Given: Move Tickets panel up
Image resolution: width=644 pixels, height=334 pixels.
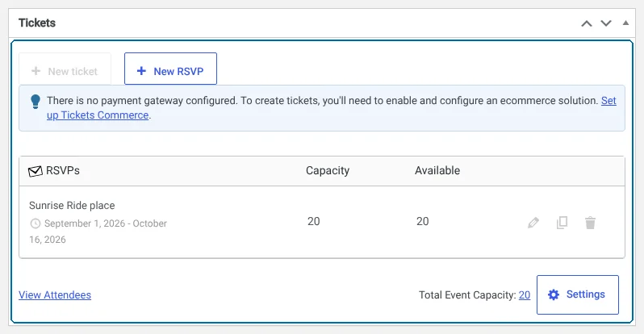Looking at the screenshot, I should [x=587, y=23].
